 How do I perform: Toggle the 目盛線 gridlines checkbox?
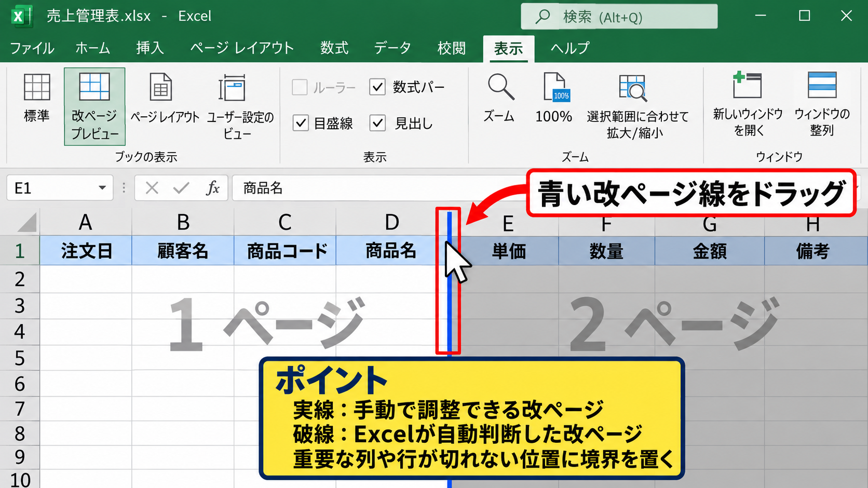pyautogui.click(x=301, y=123)
